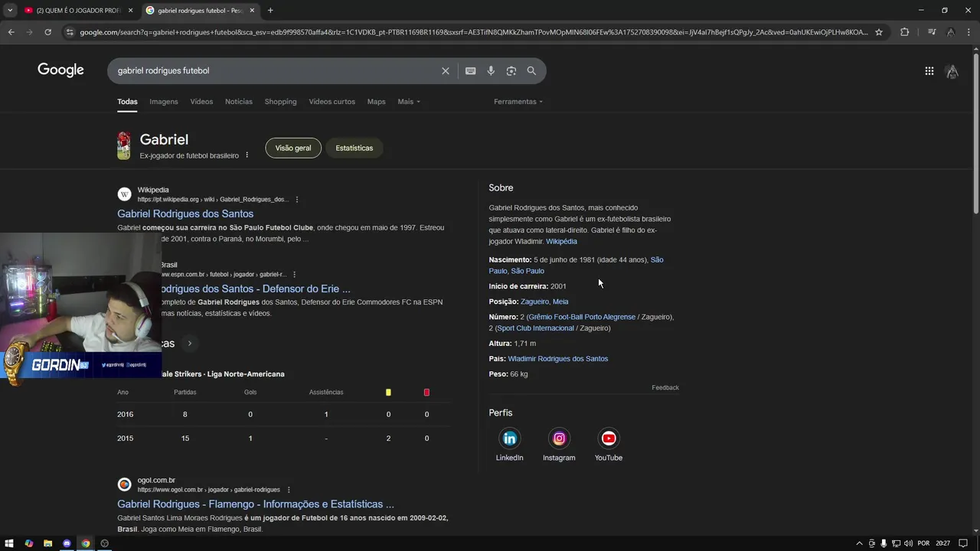Switch to the Imagens tab
The image size is (980, 551).
point(164,102)
